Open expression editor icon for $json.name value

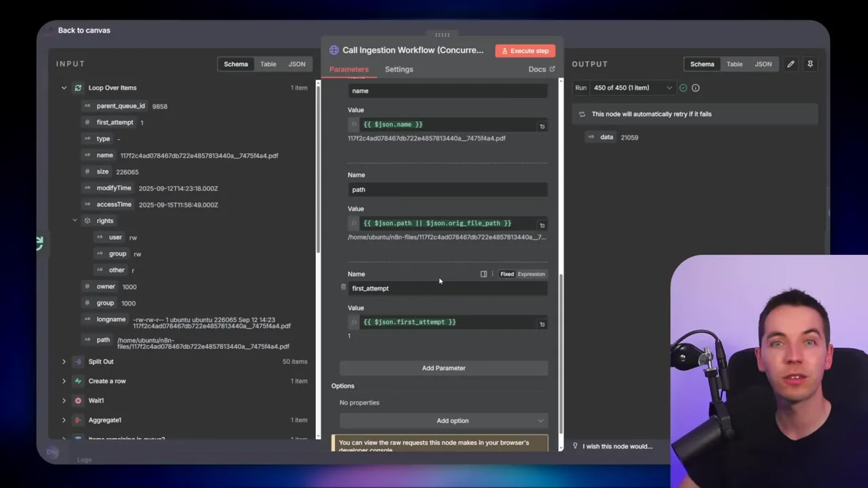(x=542, y=126)
